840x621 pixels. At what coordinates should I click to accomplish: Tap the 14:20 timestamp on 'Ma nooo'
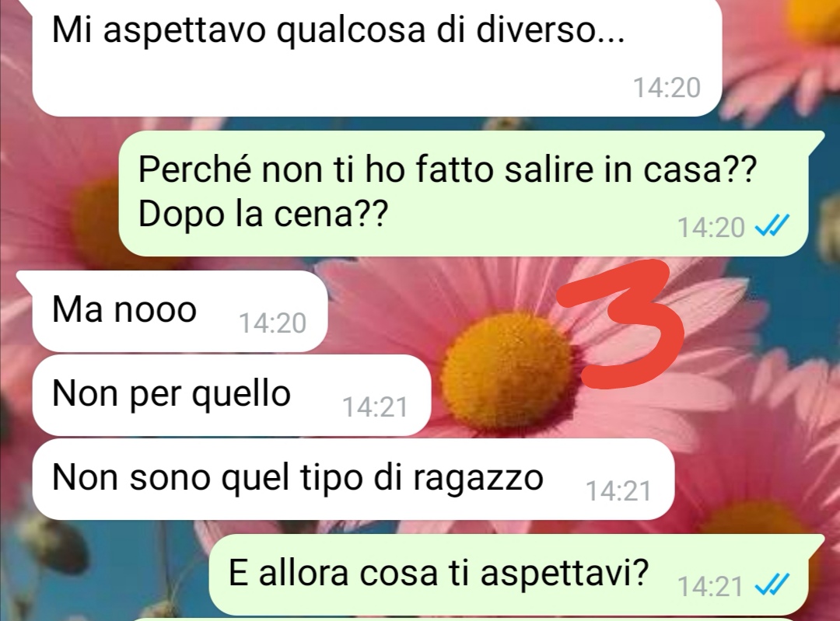pyautogui.click(x=272, y=323)
